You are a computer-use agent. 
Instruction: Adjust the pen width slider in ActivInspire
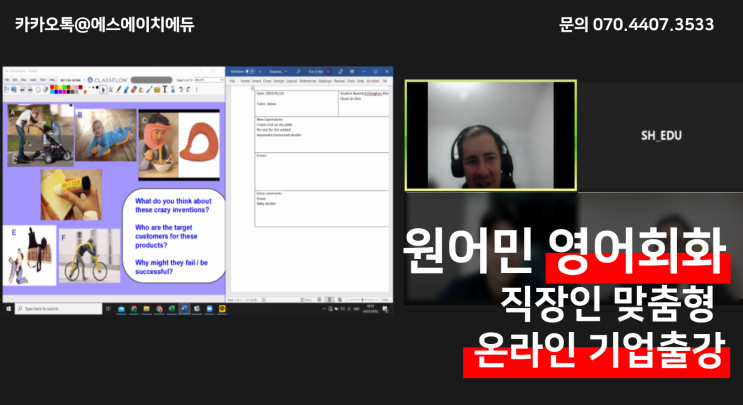[91, 92]
